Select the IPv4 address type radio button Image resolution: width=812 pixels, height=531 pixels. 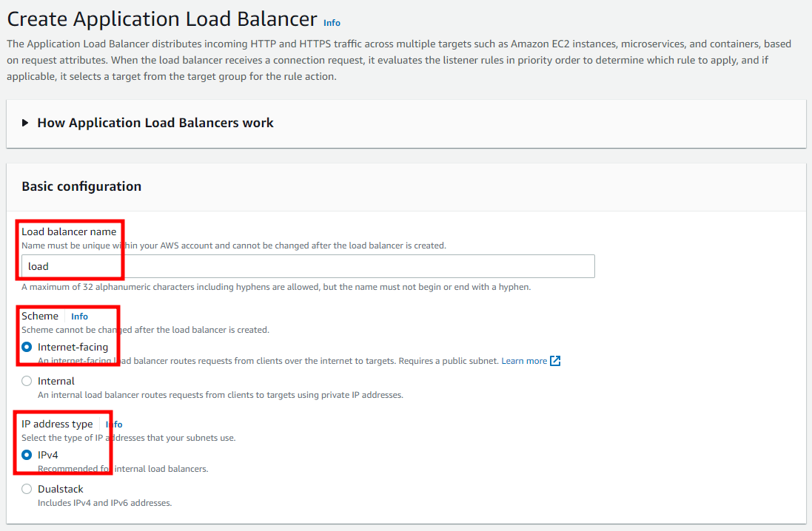click(x=27, y=455)
